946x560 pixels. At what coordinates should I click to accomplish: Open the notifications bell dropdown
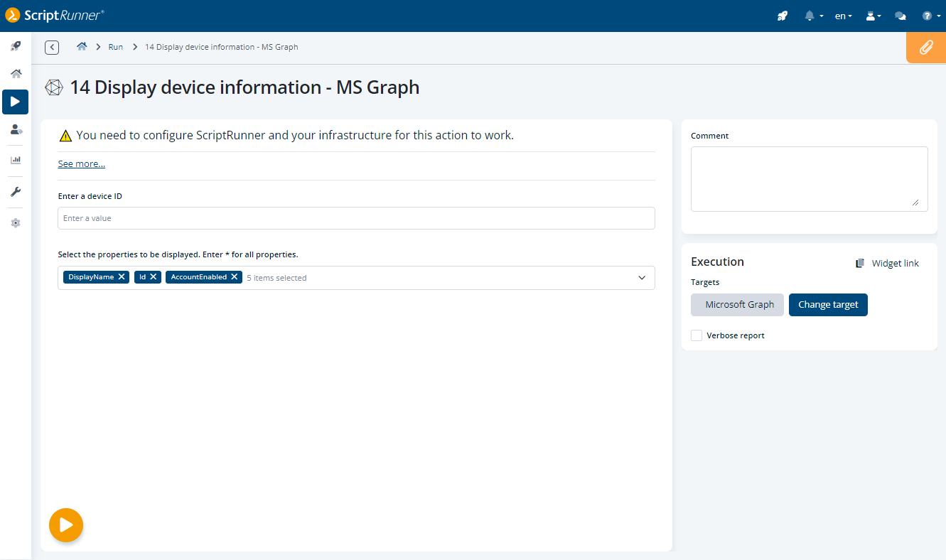(813, 16)
